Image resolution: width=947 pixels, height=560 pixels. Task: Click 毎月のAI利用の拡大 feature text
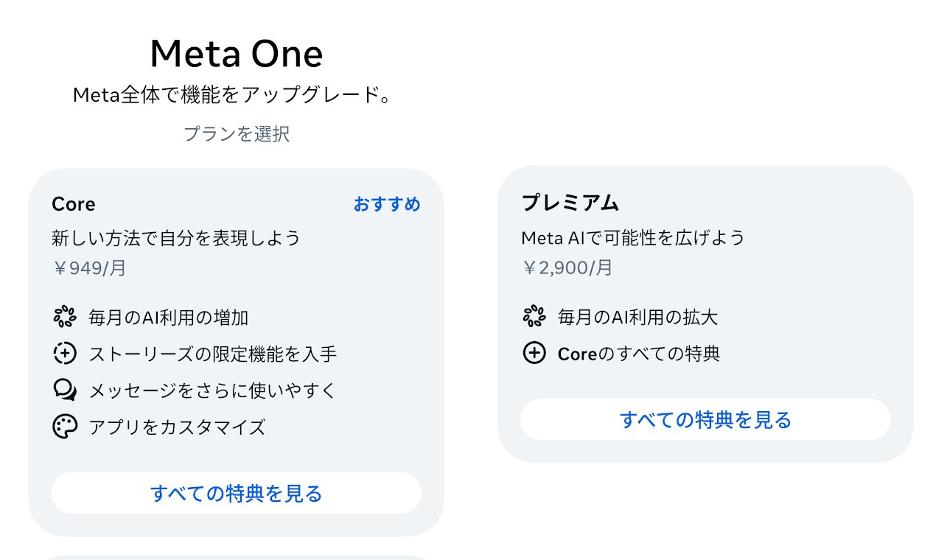coord(638,318)
